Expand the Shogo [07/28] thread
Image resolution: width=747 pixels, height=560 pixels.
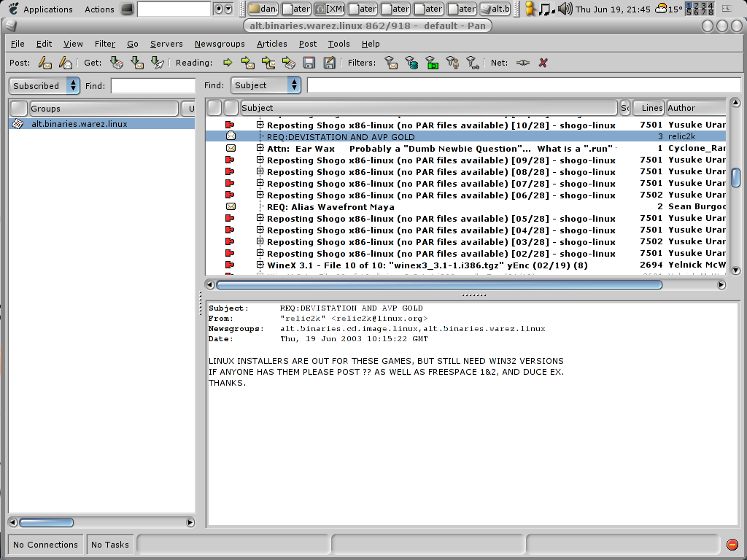[260, 183]
